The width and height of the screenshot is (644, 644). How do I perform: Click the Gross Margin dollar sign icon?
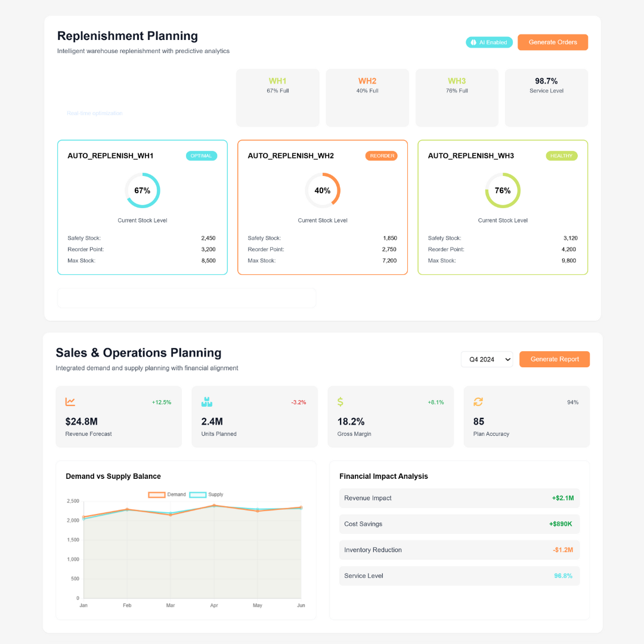click(x=340, y=402)
